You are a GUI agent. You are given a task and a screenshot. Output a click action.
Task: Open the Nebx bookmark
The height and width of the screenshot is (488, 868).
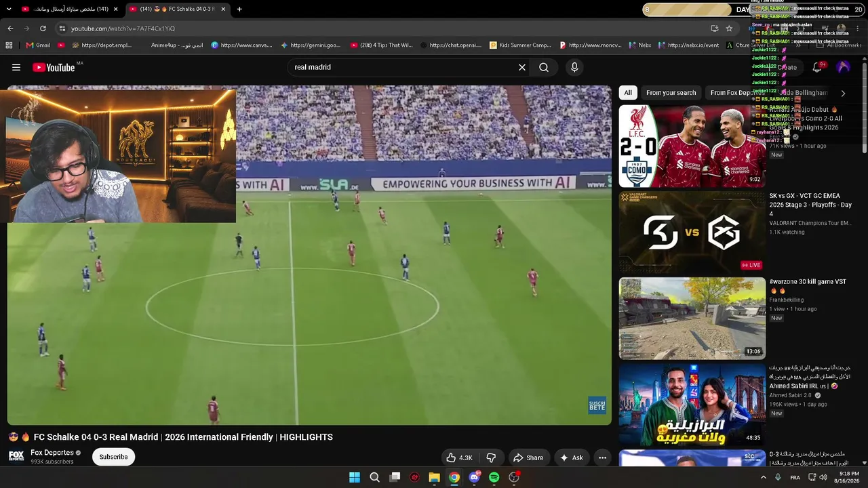(x=639, y=45)
